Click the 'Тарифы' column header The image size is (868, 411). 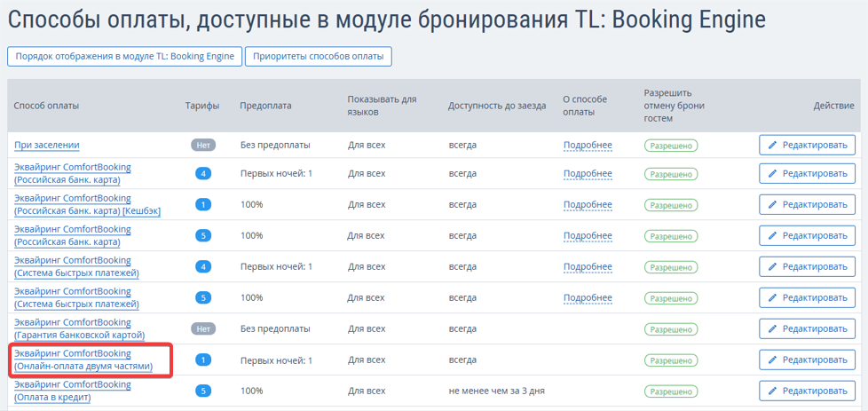coord(202,106)
